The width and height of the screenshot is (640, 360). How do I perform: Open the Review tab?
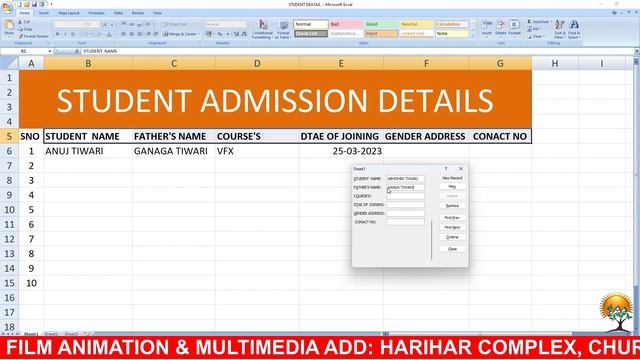point(138,13)
